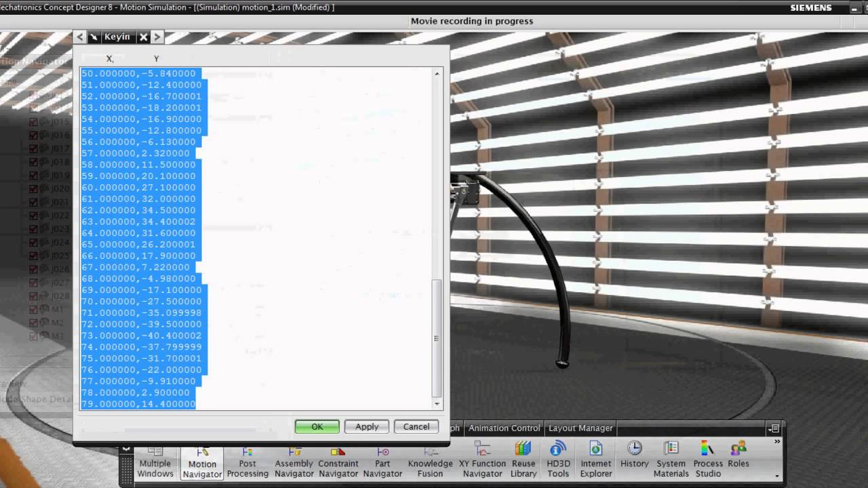The height and width of the screenshot is (488, 868).
Task: Cancel the Keyin dialog
Action: coord(416,426)
